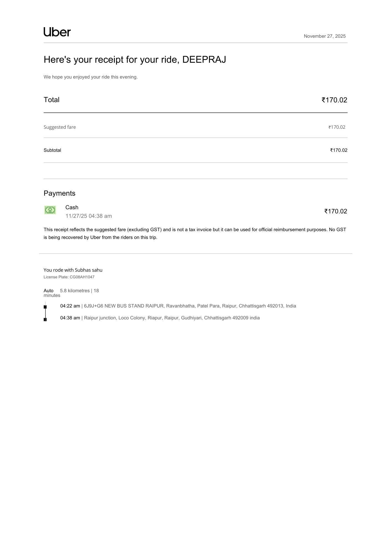
Task: Click the Total amount ₹170.02
Action: coord(334,100)
